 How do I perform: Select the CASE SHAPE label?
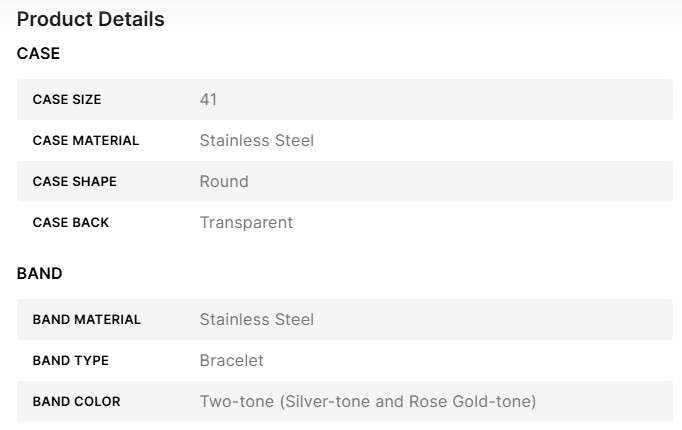pyautogui.click(x=75, y=182)
